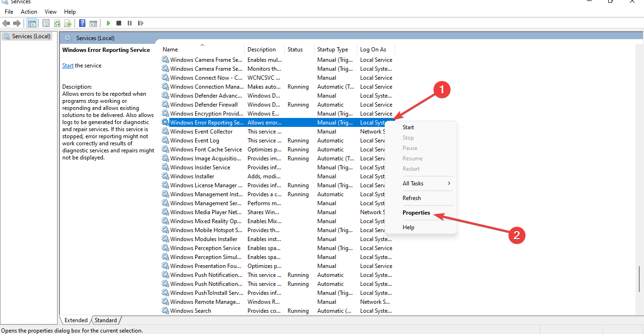Select the Windows Event Collector service name
The image size is (644, 334).
pos(201,132)
